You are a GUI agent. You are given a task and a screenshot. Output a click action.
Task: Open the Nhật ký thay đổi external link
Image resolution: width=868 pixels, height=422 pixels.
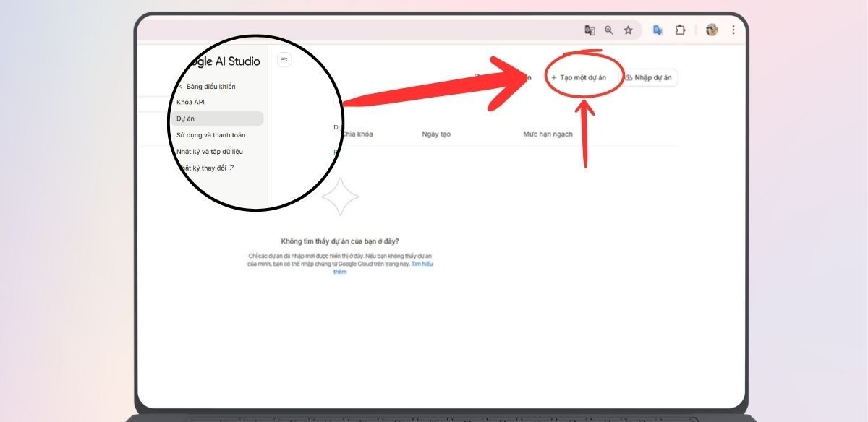click(x=205, y=168)
